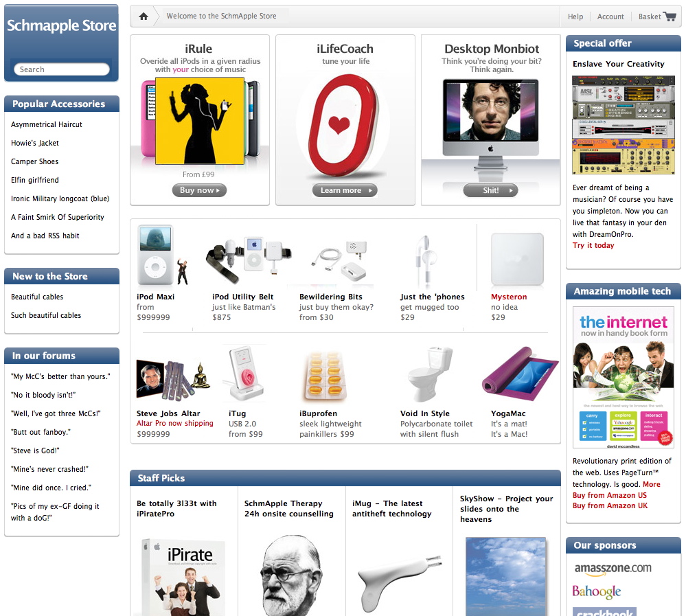Open the Help menu item
Viewport: 686px width, 616px height.
575,16
